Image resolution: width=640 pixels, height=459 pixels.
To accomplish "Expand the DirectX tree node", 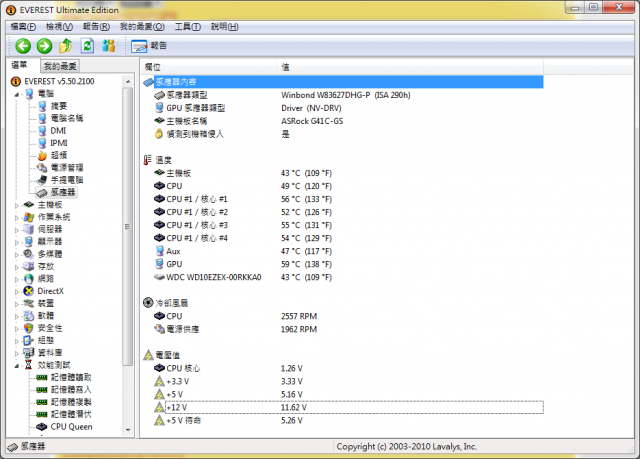I will (x=17, y=291).
